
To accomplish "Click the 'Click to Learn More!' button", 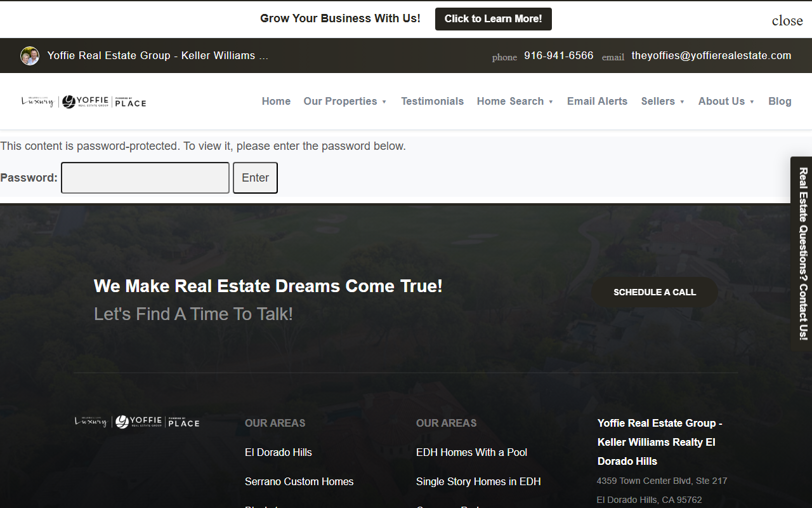I will coord(494,19).
